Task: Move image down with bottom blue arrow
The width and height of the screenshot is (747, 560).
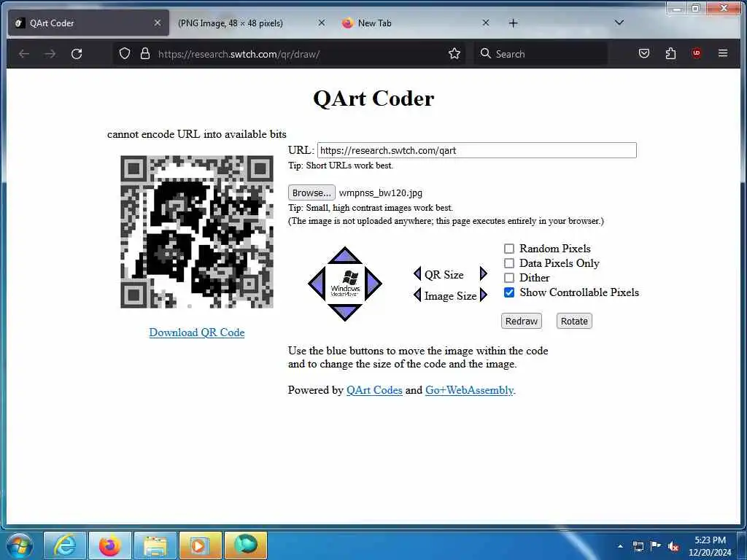Action: pos(344,312)
